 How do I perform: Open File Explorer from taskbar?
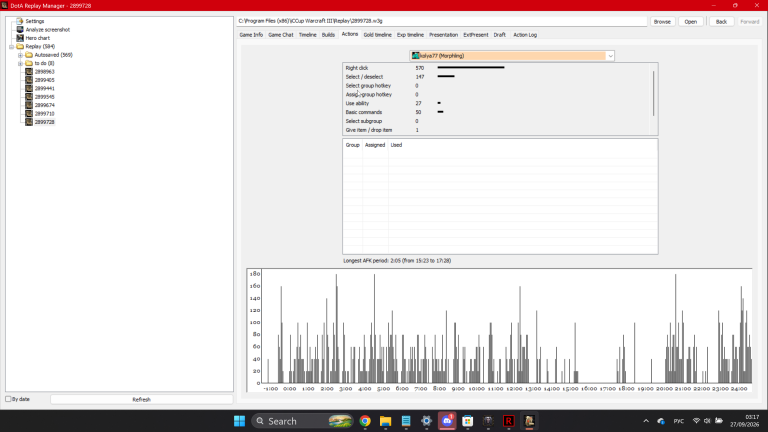click(x=385, y=421)
